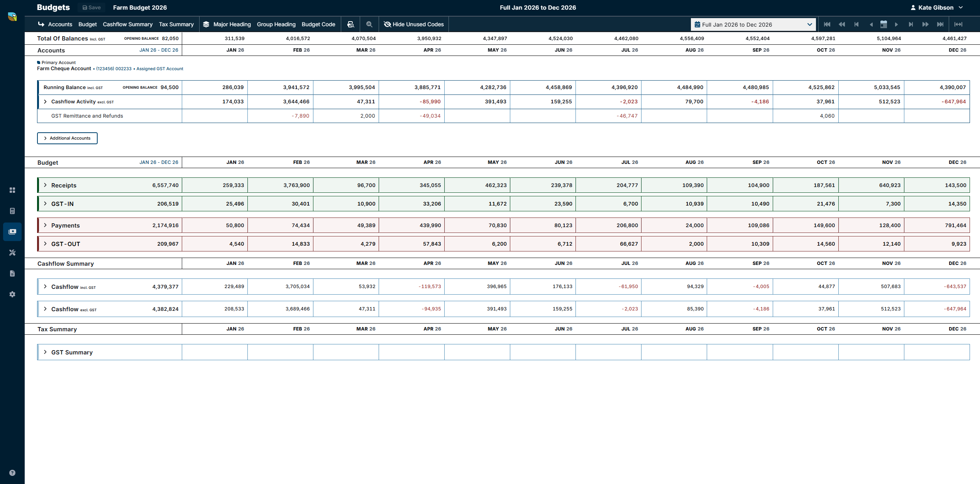Expand the Cashflow excl. GST row
The height and width of the screenshot is (484, 980).
[45, 309]
